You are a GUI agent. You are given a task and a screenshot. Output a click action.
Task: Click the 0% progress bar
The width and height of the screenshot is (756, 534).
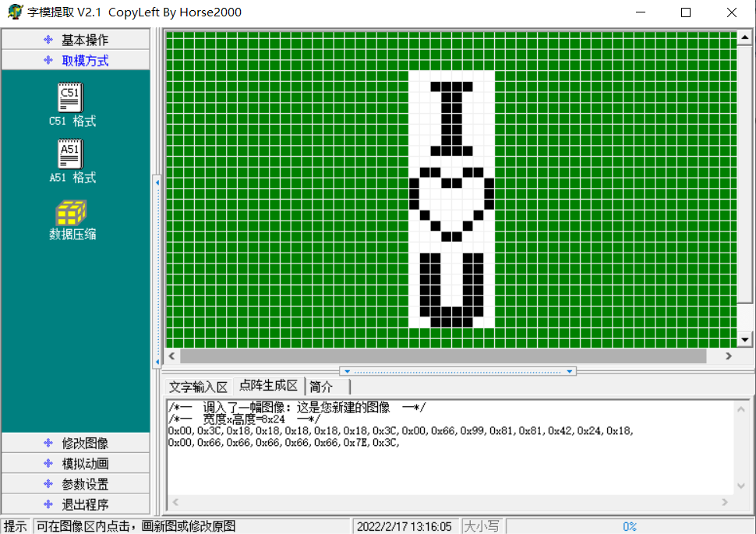click(629, 526)
